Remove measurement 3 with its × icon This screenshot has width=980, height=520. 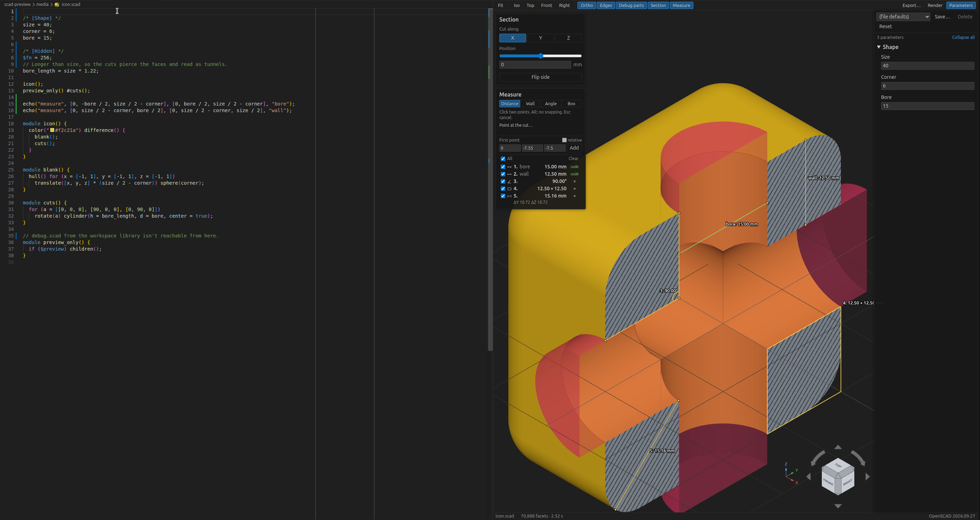point(574,182)
